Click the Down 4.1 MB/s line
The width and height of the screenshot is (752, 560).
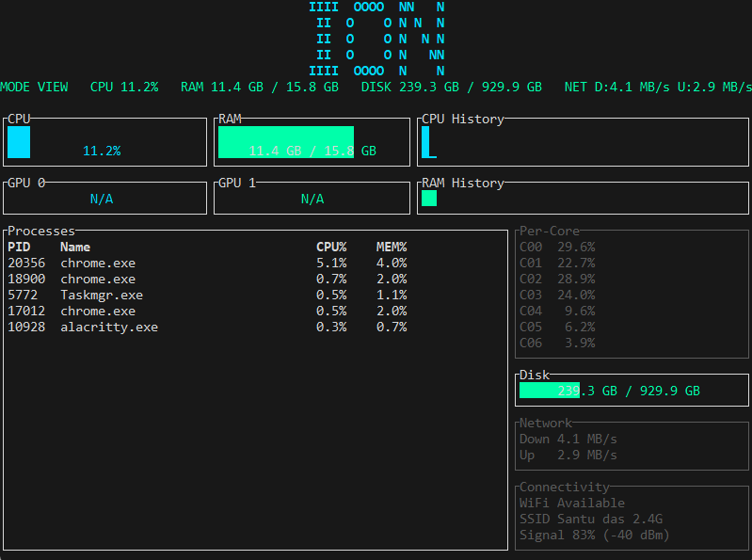coord(568,440)
